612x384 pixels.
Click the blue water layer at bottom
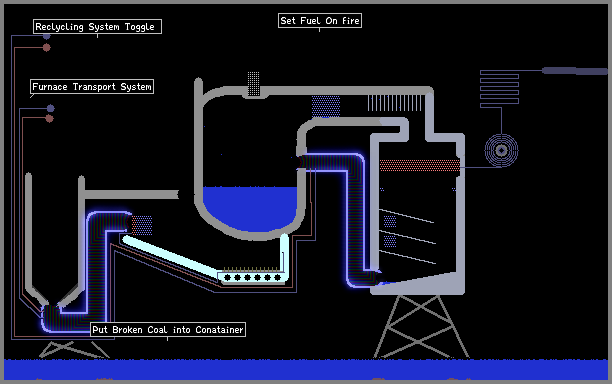[x=306, y=369]
